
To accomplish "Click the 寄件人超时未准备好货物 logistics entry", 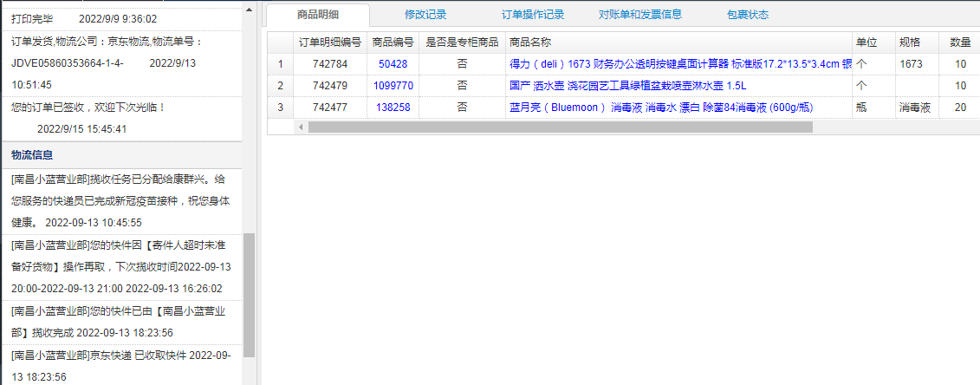I will point(122,267).
